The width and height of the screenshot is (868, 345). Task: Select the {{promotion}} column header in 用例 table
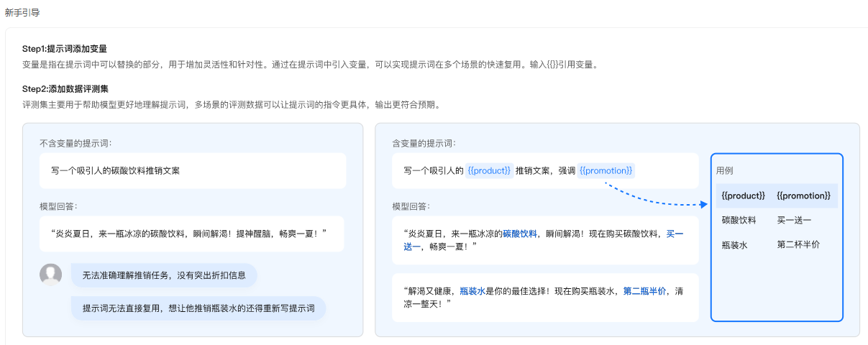[803, 195]
